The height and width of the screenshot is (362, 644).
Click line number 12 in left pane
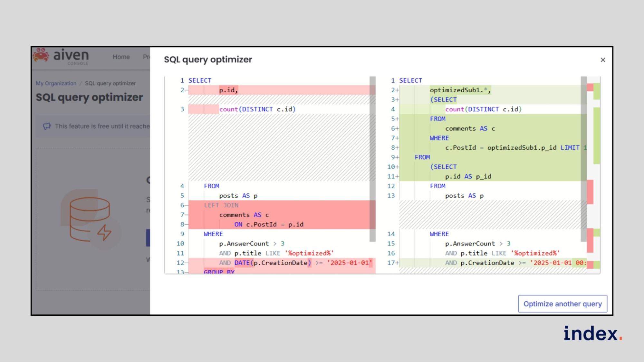[x=180, y=263]
